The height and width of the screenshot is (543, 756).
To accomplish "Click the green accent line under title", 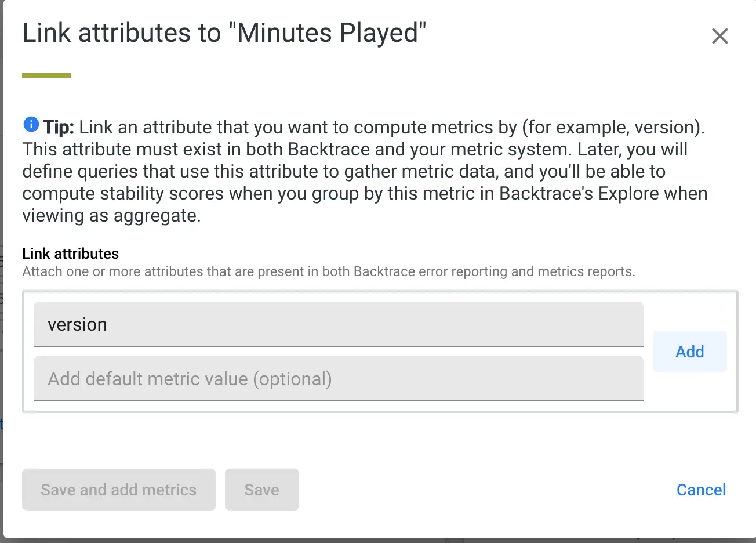I will click(46, 75).
